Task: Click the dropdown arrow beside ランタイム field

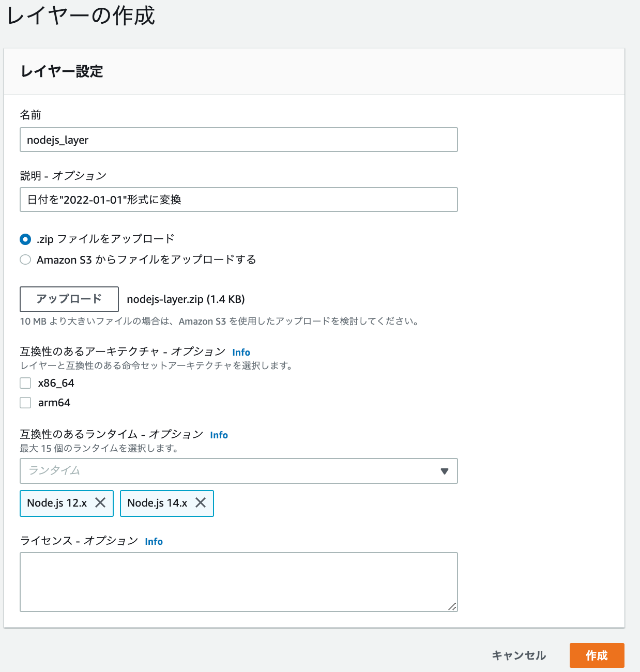Action: coord(444,471)
